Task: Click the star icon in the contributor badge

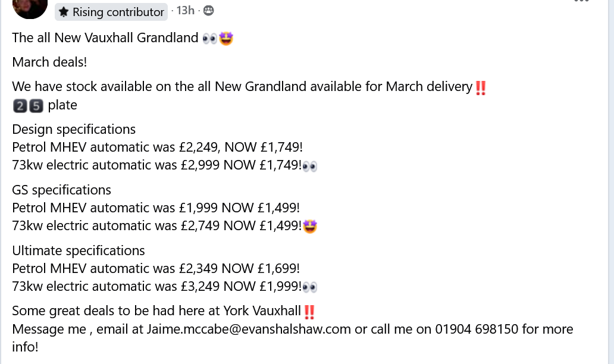Action: (64, 12)
